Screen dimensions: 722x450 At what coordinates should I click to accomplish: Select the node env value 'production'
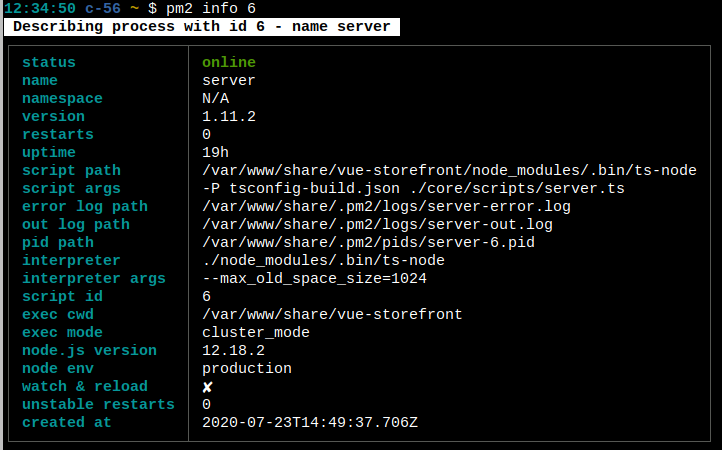click(247, 368)
